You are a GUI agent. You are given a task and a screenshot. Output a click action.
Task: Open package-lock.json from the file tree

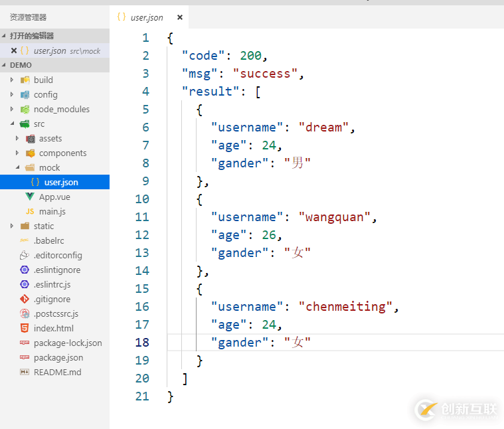coord(68,343)
